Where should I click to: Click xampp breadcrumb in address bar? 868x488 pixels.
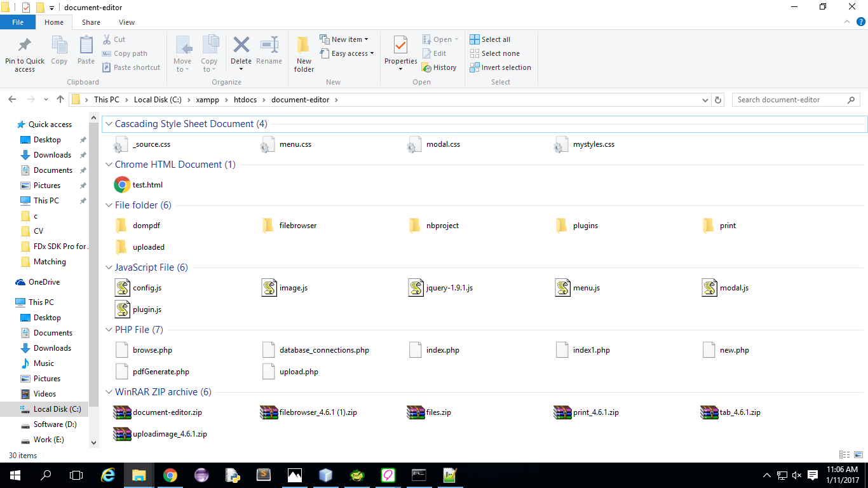pyautogui.click(x=207, y=100)
